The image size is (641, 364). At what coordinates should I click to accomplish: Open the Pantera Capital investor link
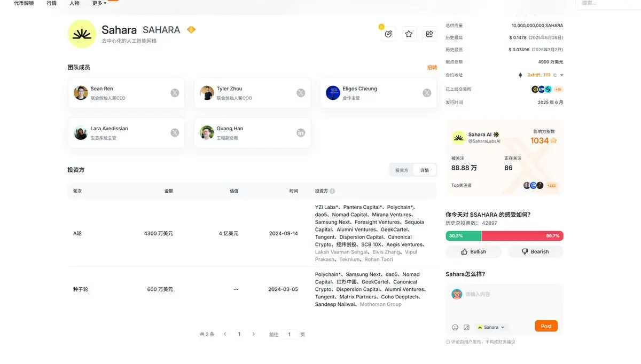pos(363,207)
